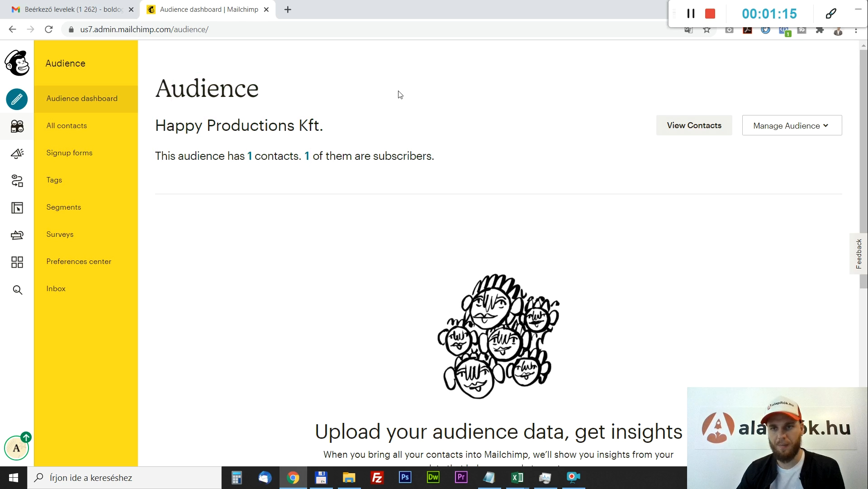
Task: Click the camera screenshot extension icon
Action: (729, 30)
